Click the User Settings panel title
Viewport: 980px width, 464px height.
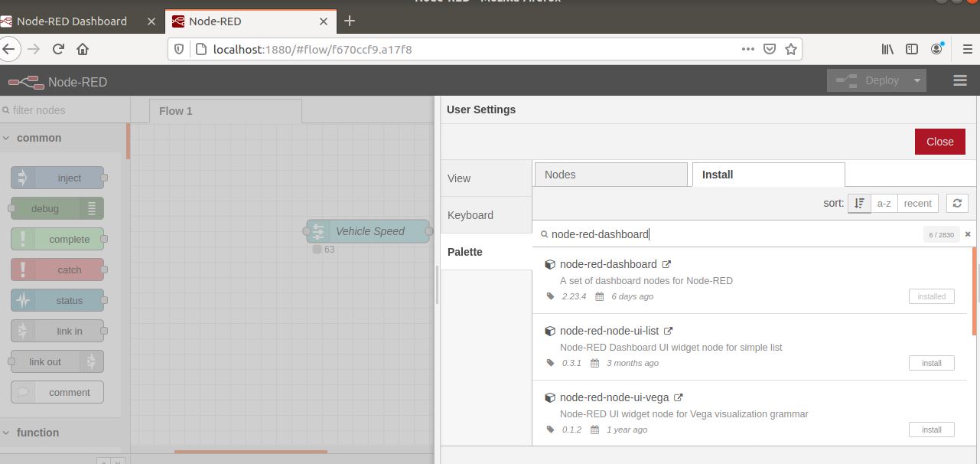pyautogui.click(x=481, y=109)
